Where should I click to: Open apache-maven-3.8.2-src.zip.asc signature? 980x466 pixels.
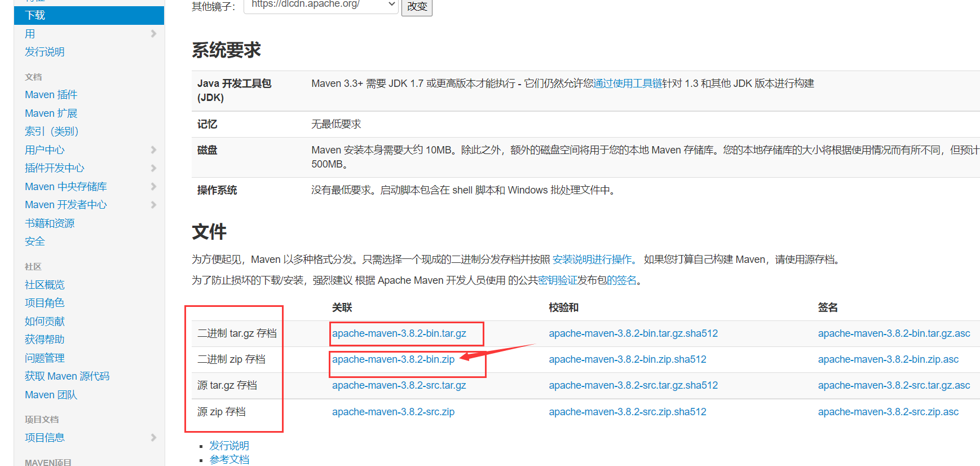pyautogui.click(x=888, y=412)
